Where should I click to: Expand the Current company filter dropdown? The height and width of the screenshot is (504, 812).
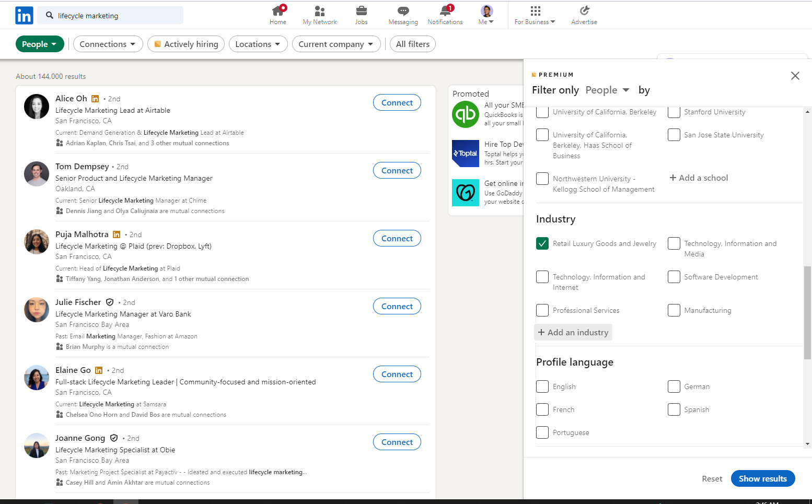(336, 44)
